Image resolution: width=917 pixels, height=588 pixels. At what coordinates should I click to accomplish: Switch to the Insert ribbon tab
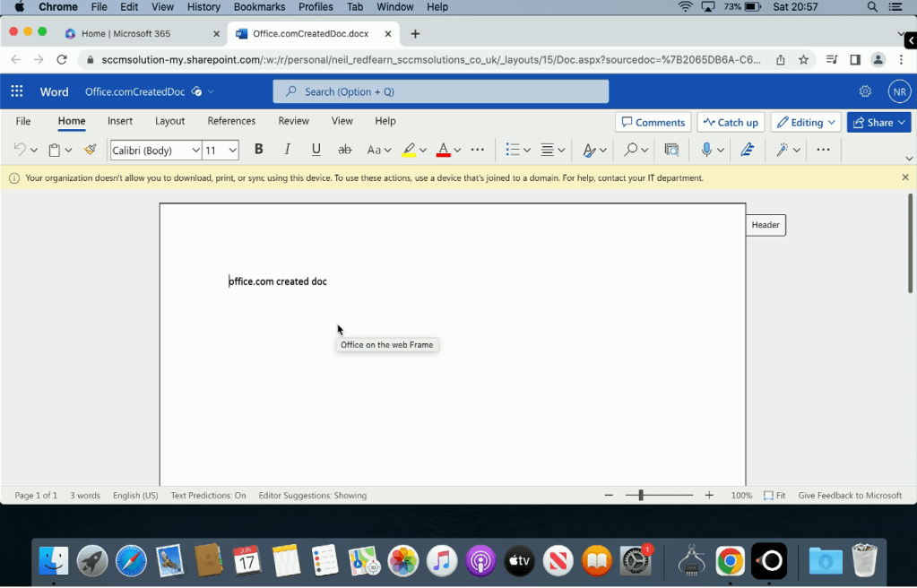[x=120, y=121]
